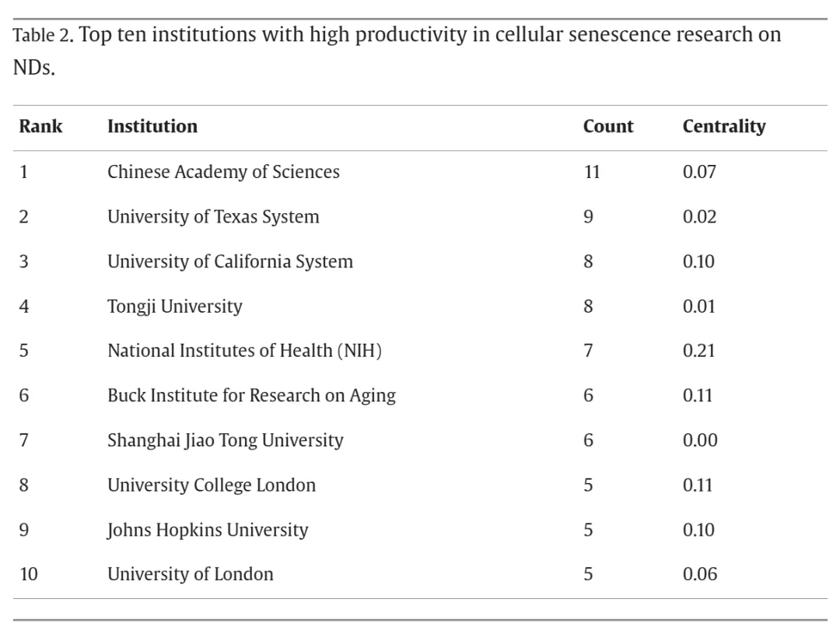Click Shanghai Jiao Tong University row
Viewport: 840px width, 630px height.
pyautogui.click(x=225, y=440)
